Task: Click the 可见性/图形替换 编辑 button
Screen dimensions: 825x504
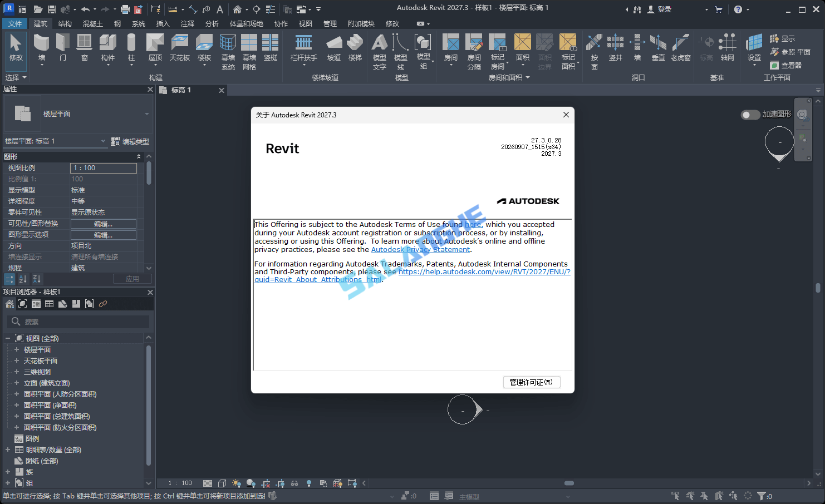Action: pyautogui.click(x=104, y=224)
